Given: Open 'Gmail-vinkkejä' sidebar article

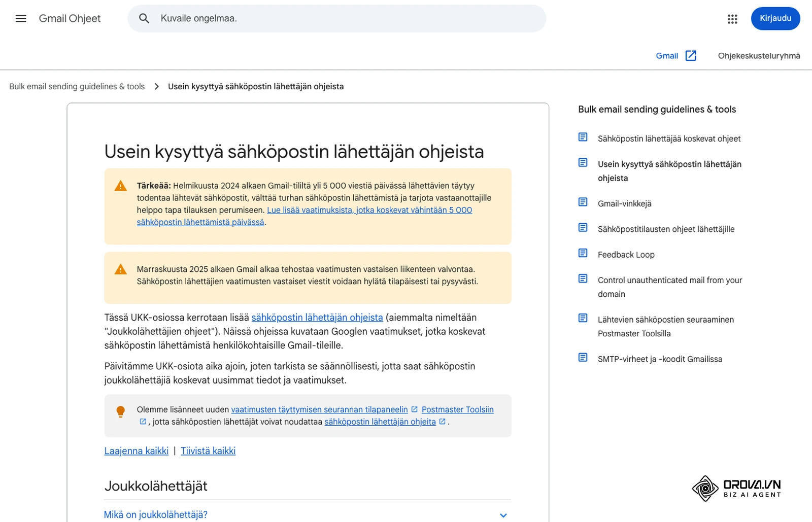Looking at the screenshot, I should coord(625,203).
